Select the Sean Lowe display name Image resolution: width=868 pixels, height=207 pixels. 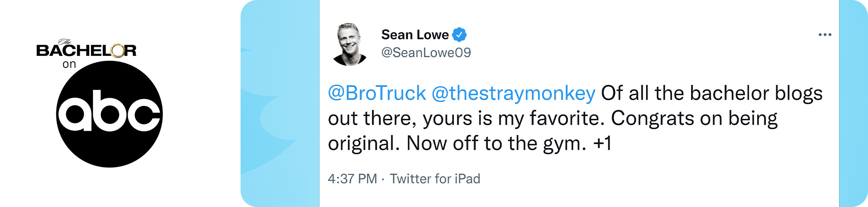tap(415, 35)
